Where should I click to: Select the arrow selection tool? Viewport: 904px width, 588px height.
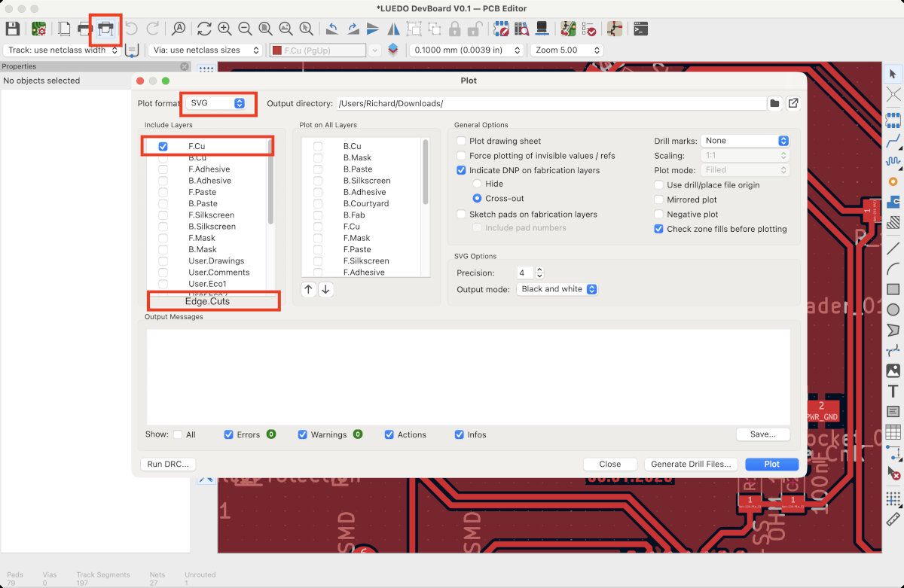pyautogui.click(x=893, y=74)
